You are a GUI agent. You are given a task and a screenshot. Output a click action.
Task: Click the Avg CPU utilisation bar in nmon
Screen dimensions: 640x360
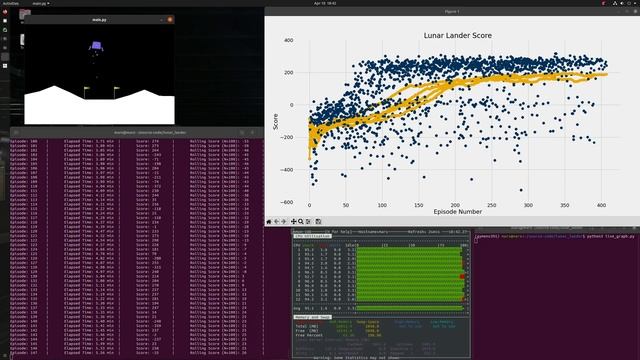point(410,308)
